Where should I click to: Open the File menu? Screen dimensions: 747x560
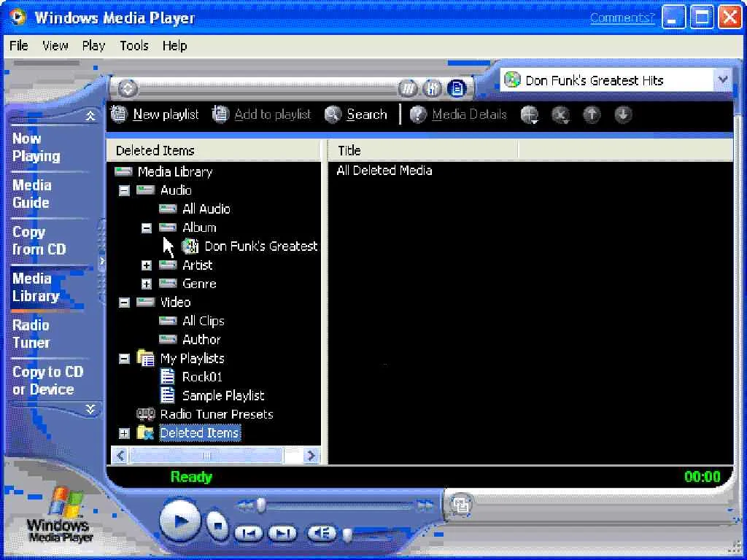click(19, 46)
